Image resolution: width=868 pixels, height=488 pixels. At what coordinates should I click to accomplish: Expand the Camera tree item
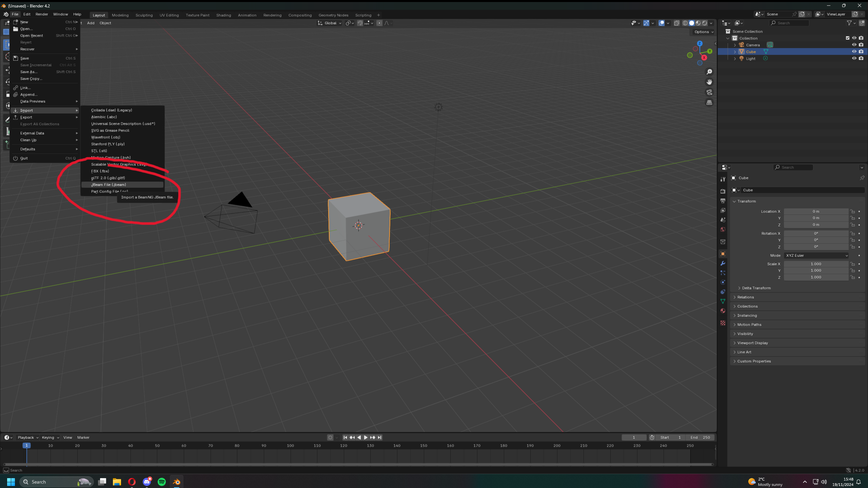[x=735, y=45]
